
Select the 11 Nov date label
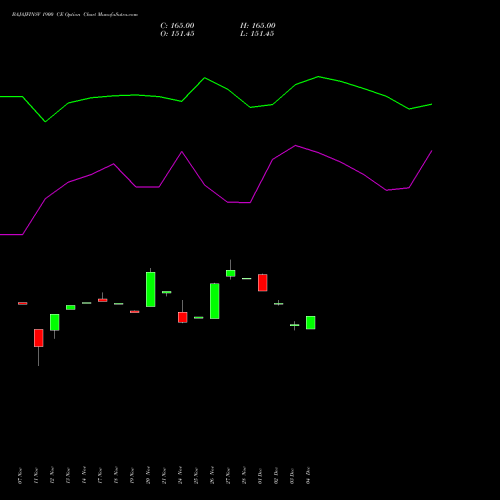coord(36,476)
